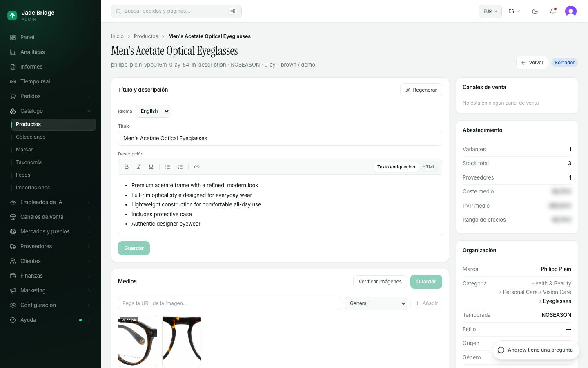Click the Volver back button
588x368 pixels.
click(532, 63)
